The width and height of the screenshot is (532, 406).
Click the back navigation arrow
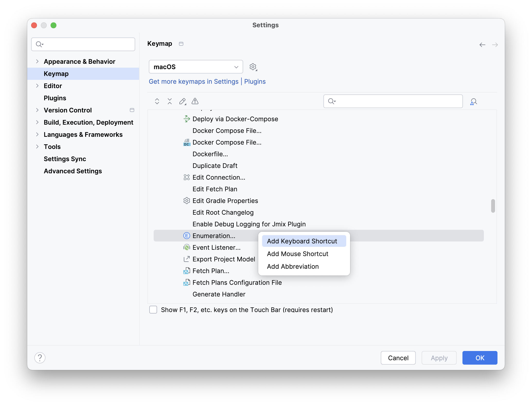point(482,45)
